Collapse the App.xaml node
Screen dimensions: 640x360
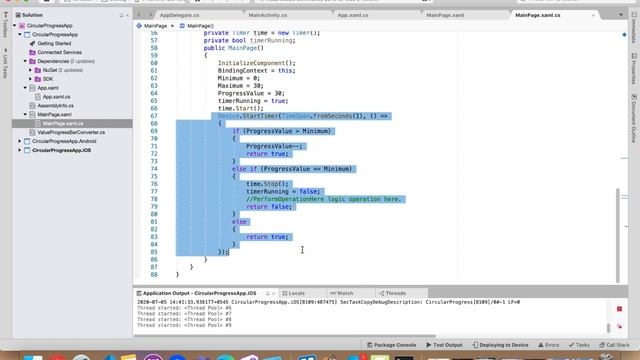coord(25,88)
